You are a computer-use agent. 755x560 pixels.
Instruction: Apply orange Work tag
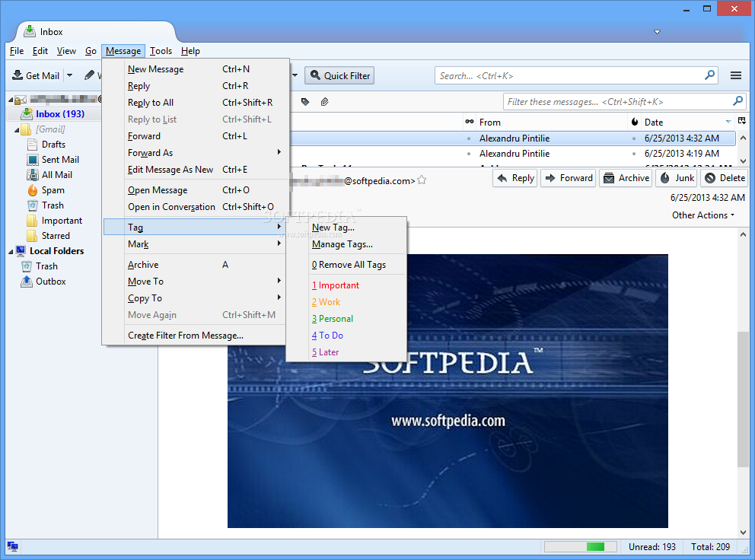(347, 302)
